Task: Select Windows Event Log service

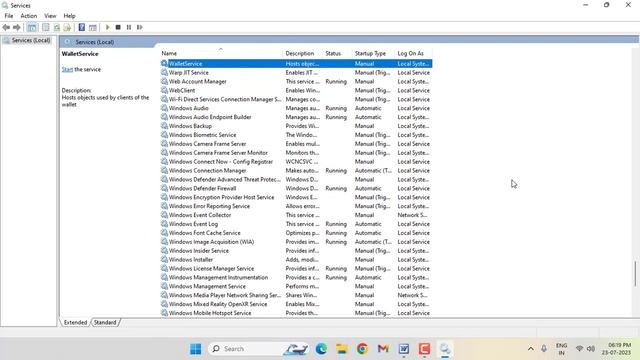Action: (296, 224)
